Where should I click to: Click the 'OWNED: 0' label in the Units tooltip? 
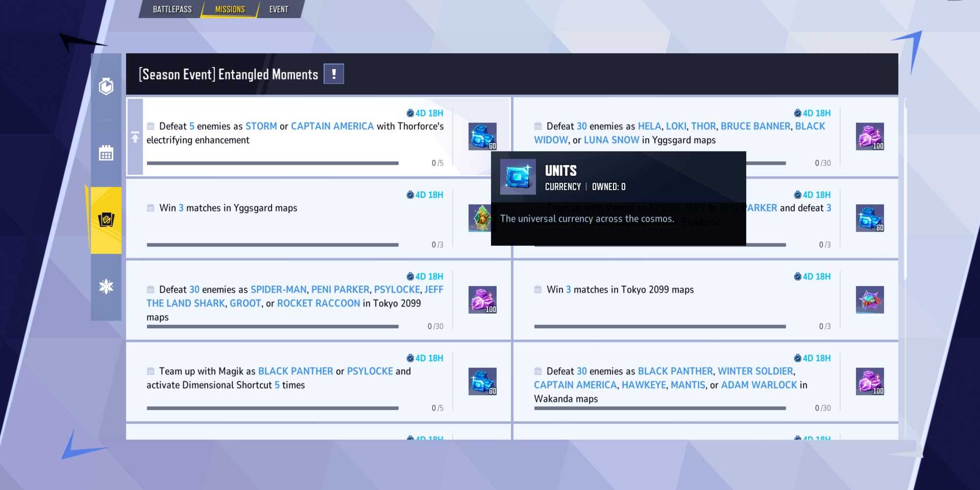609,187
